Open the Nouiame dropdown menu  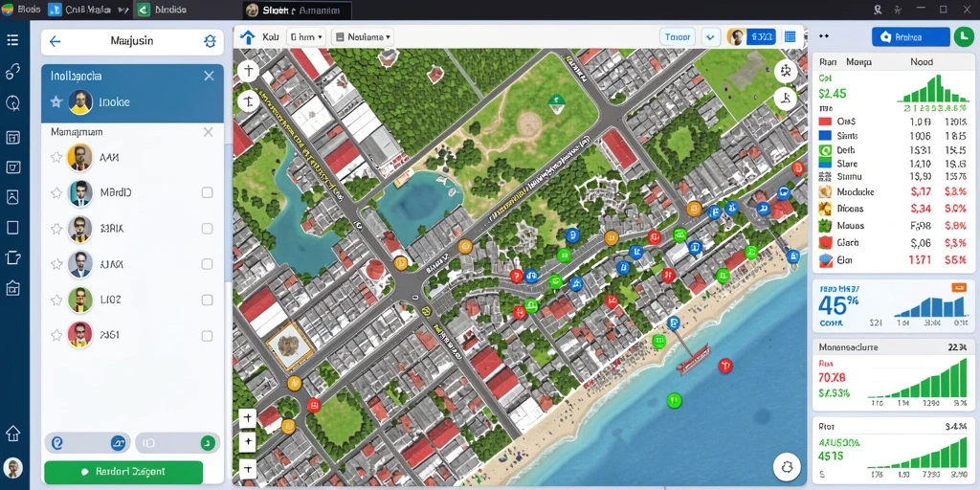(x=363, y=37)
